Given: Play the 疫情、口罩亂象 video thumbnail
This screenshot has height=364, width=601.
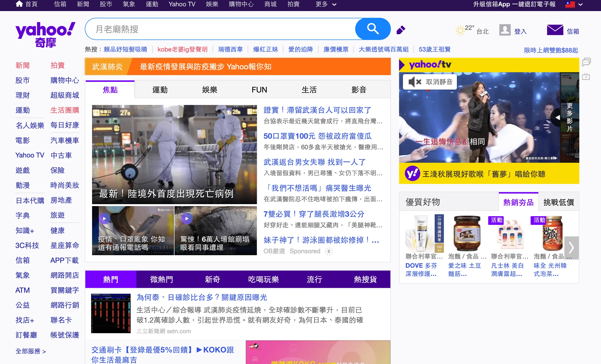Looking at the screenshot, I should [x=133, y=230].
